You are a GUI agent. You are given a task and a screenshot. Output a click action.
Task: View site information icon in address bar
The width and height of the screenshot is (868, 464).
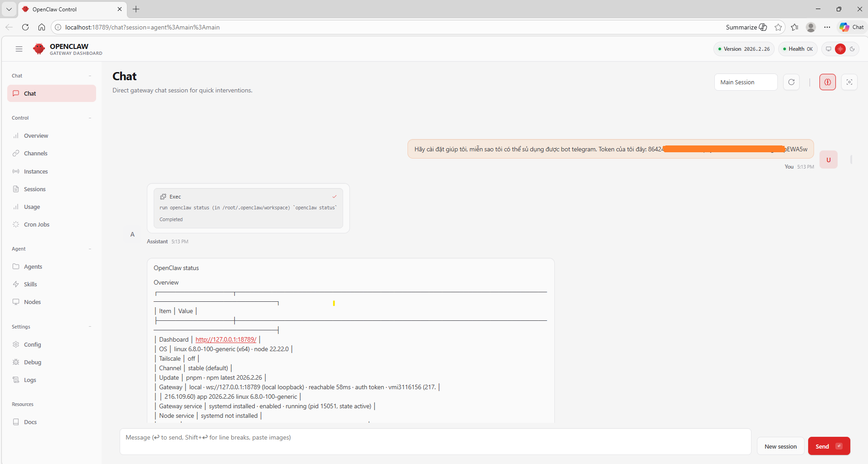click(58, 27)
